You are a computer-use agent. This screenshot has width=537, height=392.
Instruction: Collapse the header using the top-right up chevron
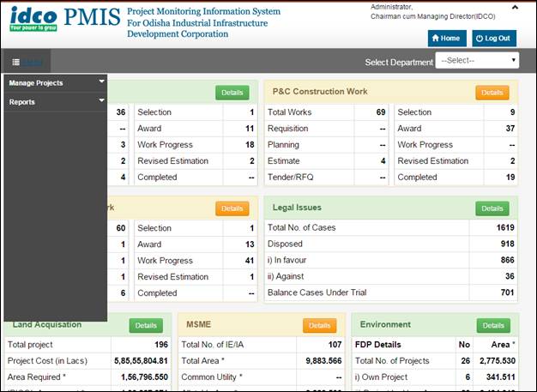[x=515, y=7]
